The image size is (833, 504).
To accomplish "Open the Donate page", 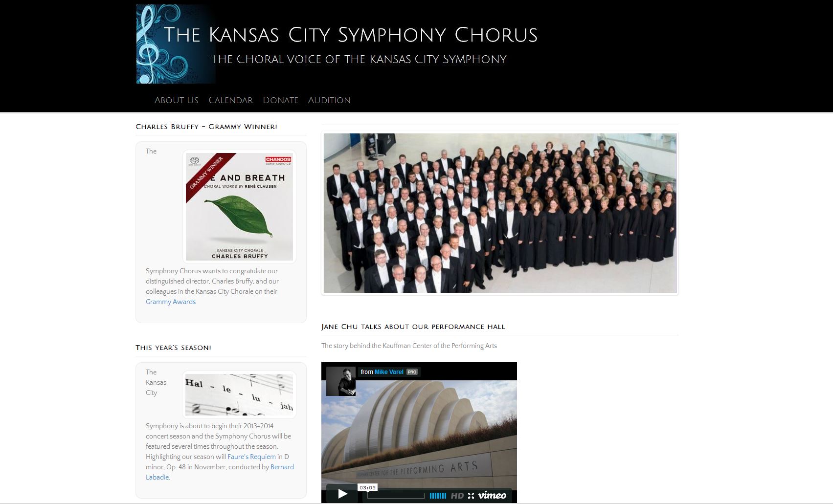I will 281,100.
